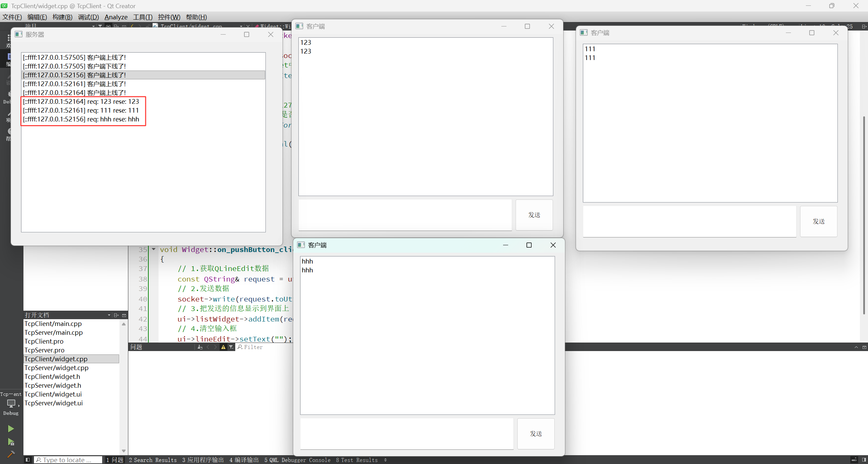868x464 pixels.
Task: Expand the Open Documents view dropdown
Action: pyautogui.click(x=109, y=315)
